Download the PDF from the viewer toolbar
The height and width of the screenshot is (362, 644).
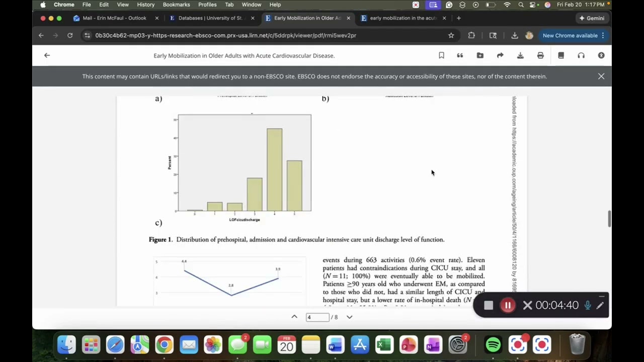[520, 55]
